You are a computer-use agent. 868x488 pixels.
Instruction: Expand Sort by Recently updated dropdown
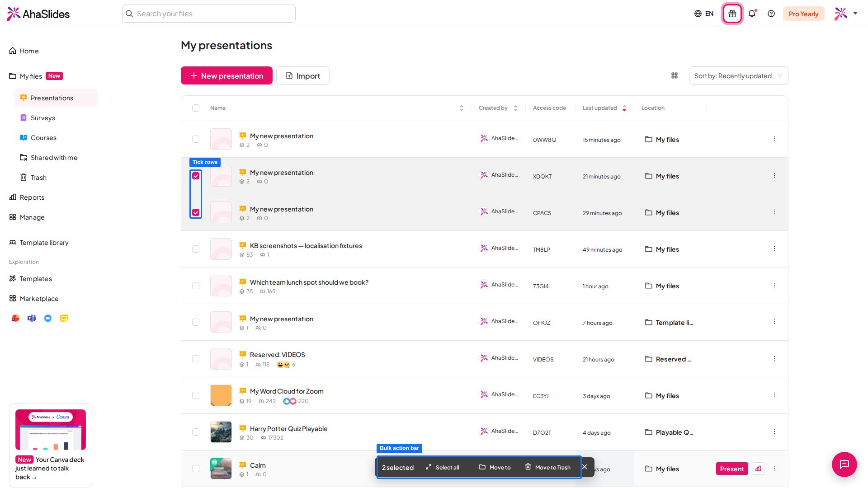coord(738,75)
